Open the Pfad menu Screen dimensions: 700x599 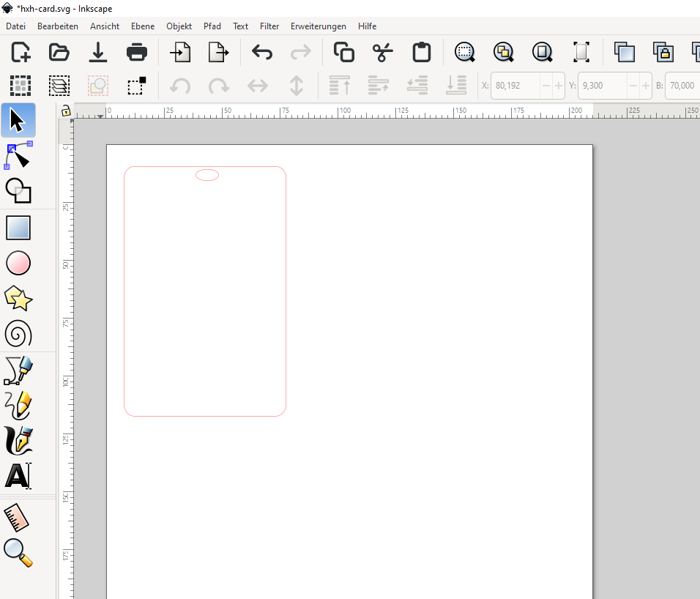tap(212, 26)
